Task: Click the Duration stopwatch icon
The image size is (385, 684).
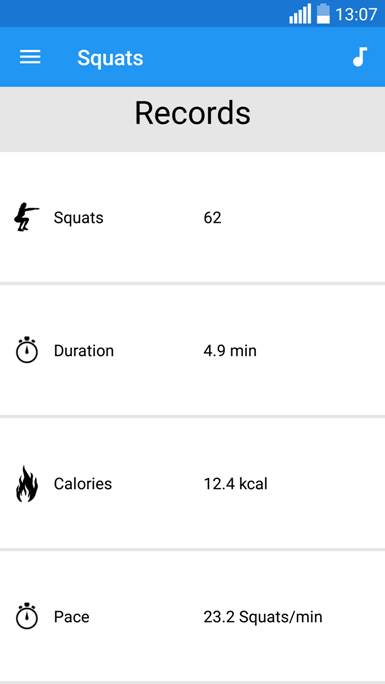Action: point(27,350)
